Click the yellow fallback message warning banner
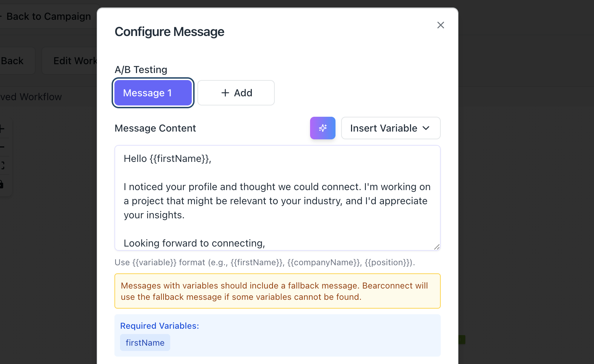Viewport: 594px width, 364px height. click(x=277, y=291)
